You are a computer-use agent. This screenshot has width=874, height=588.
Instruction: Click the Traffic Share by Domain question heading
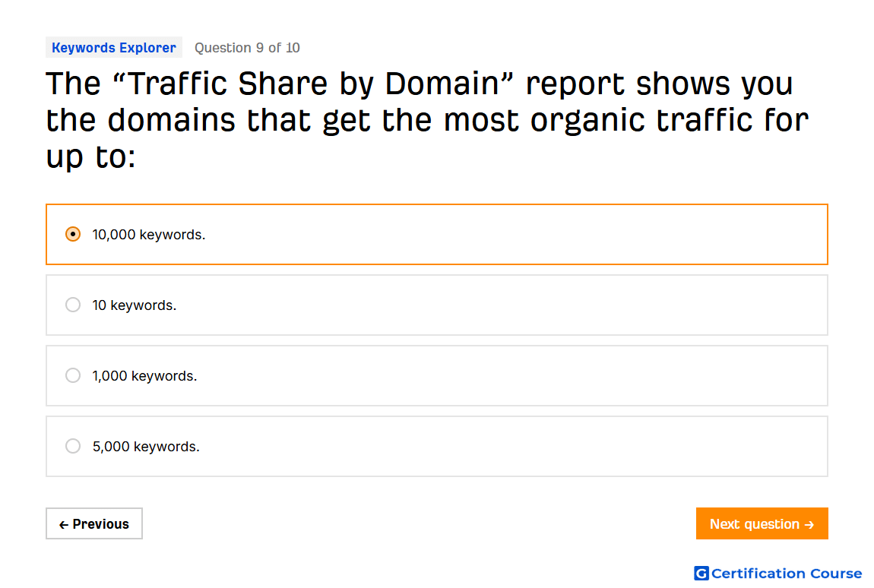tap(427, 120)
